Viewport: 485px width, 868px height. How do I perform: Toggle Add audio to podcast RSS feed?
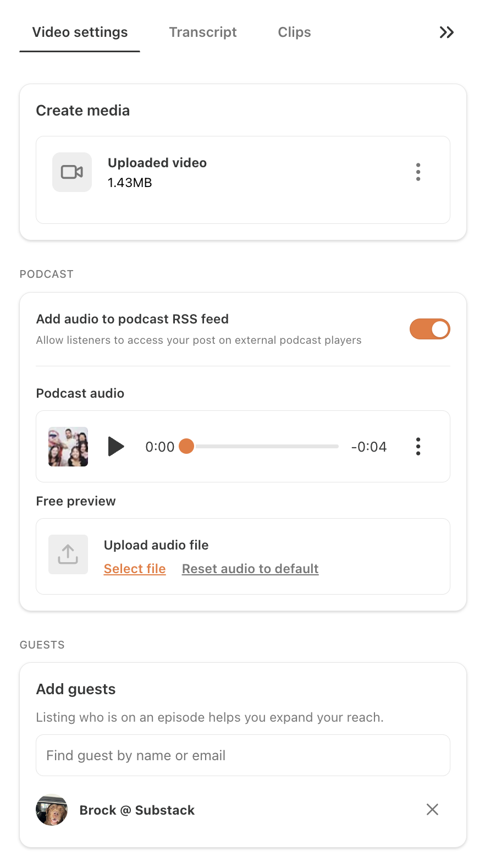430,329
